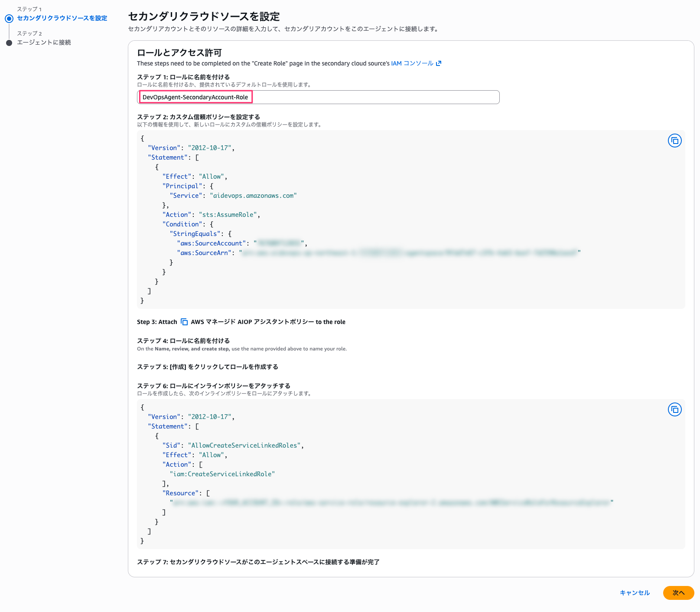Click the external link icon beside IAM コンソール
Viewport: 700px width, 612px height.
coord(439,63)
